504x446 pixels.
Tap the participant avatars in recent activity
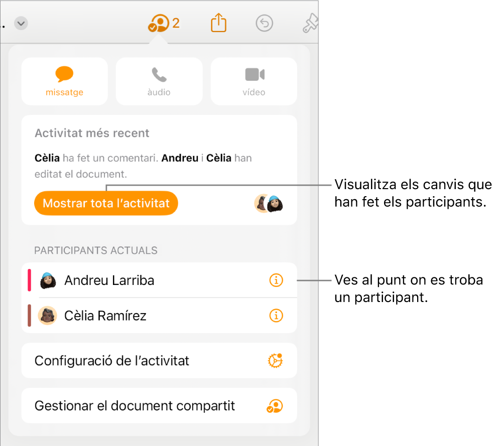(269, 204)
